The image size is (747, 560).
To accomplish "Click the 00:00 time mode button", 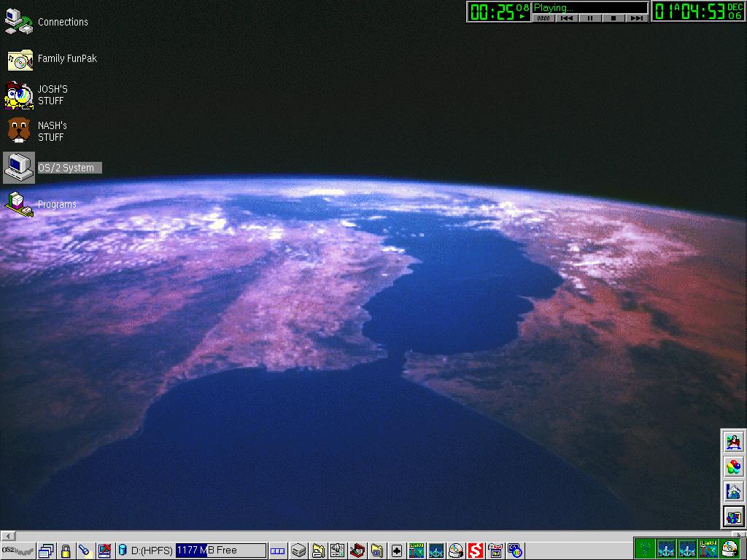I will [x=543, y=18].
